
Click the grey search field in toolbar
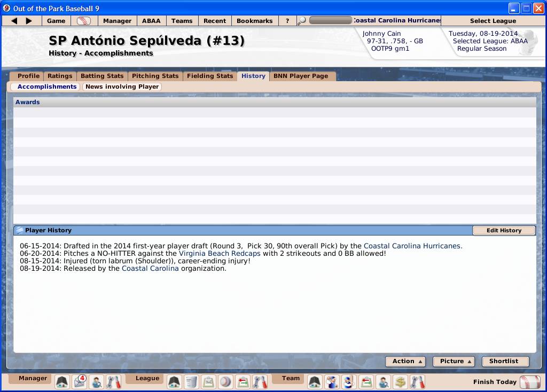(330, 21)
